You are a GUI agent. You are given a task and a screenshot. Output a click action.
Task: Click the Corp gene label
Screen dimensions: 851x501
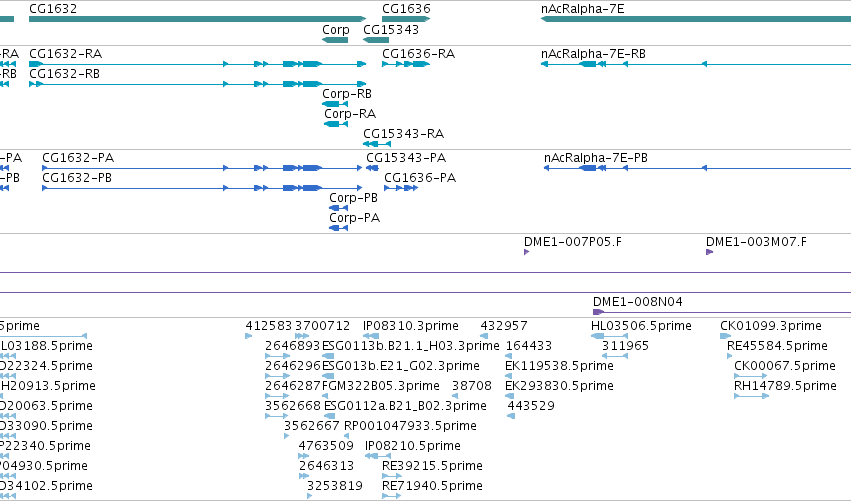click(335, 29)
